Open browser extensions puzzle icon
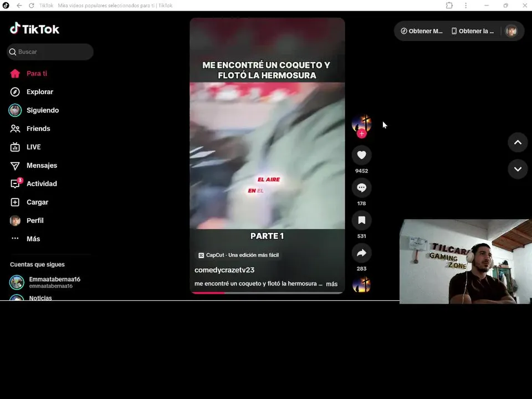Viewport: 532px width, 399px height. [x=449, y=6]
